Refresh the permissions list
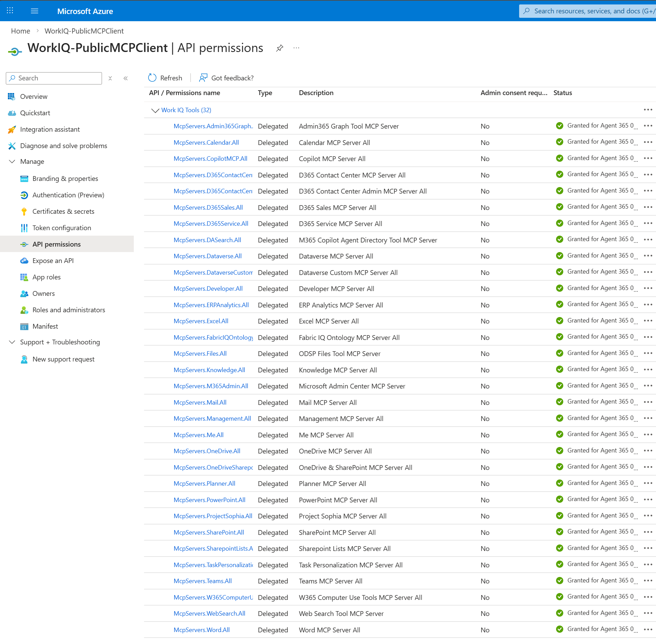The image size is (656, 644). pos(165,78)
